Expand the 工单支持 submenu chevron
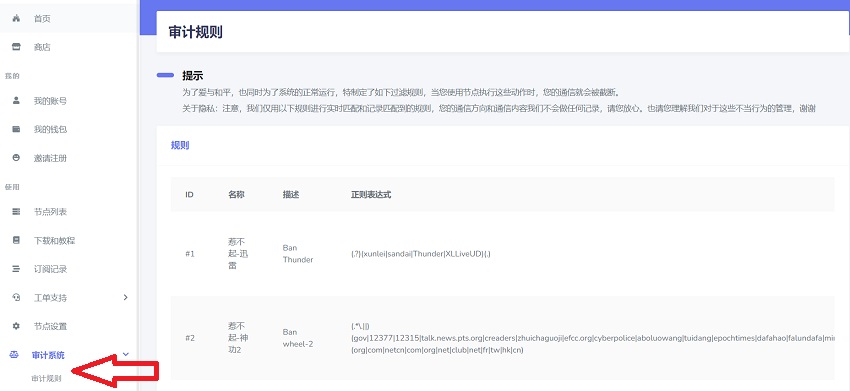Screen dimensions: 850x391 pyautogui.click(x=126, y=297)
